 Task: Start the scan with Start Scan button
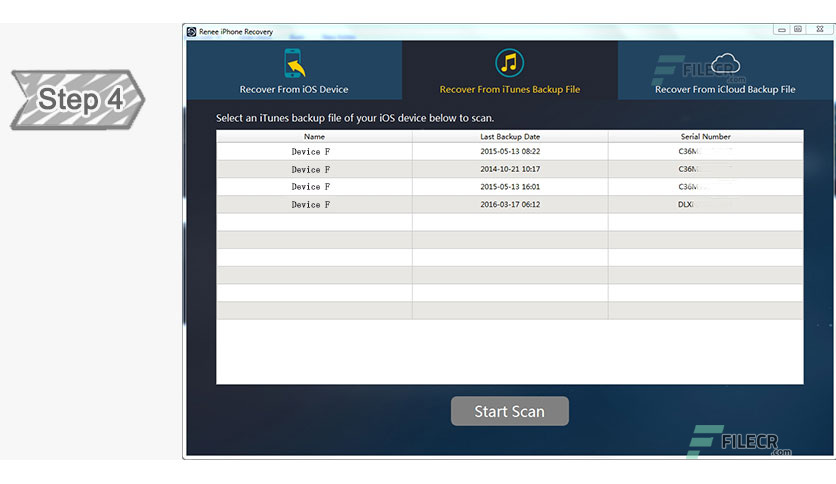pyautogui.click(x=510, y=411)
